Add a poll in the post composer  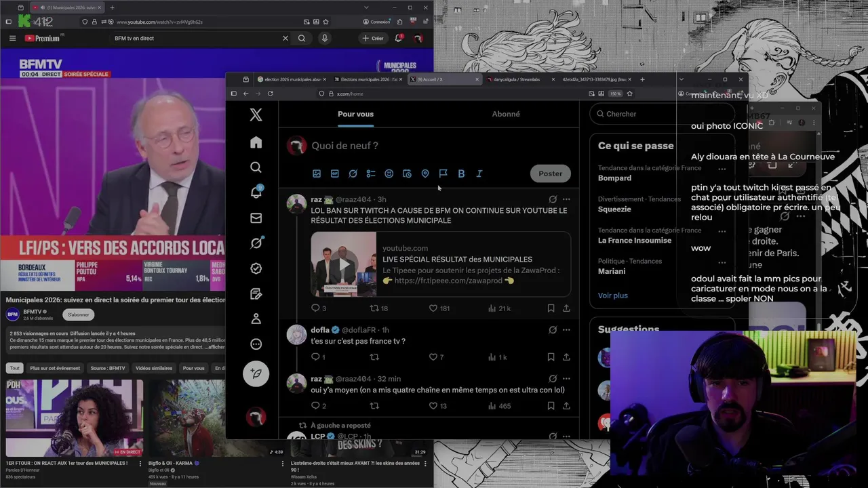[371, 174]
